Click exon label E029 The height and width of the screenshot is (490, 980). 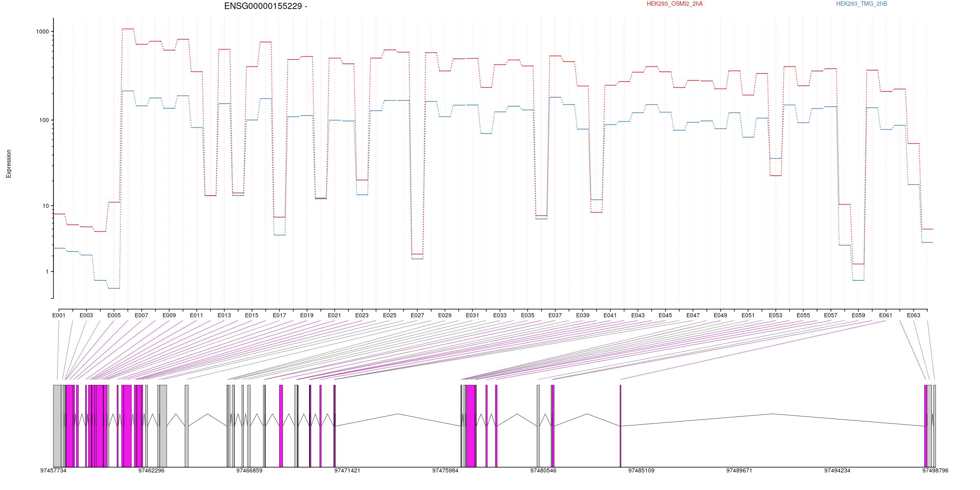[x=445, y=315]
